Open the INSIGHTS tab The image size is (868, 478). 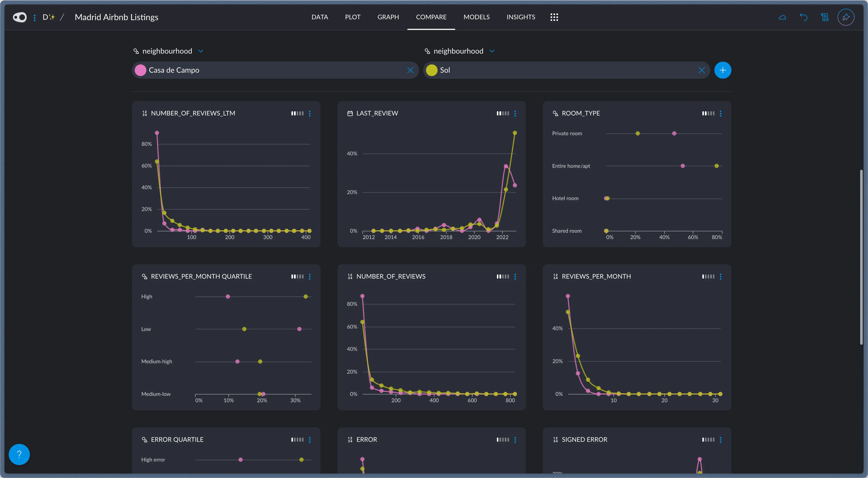coord(521,17)
